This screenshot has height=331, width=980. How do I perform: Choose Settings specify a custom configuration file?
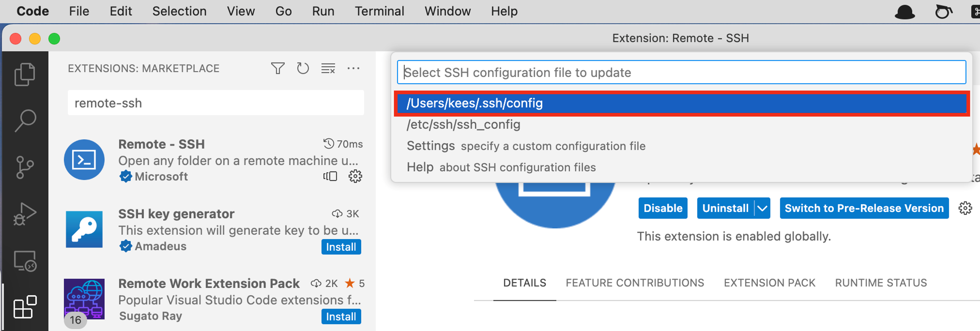pos(682,146)
